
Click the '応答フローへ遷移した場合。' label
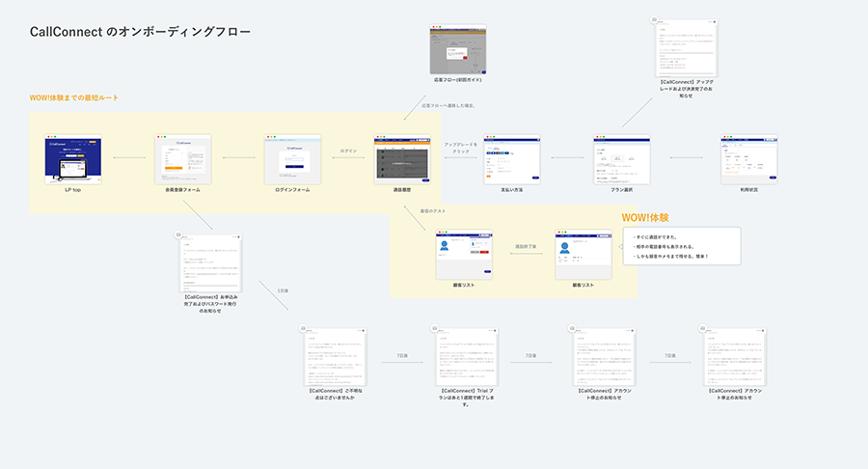pos(448,105)
